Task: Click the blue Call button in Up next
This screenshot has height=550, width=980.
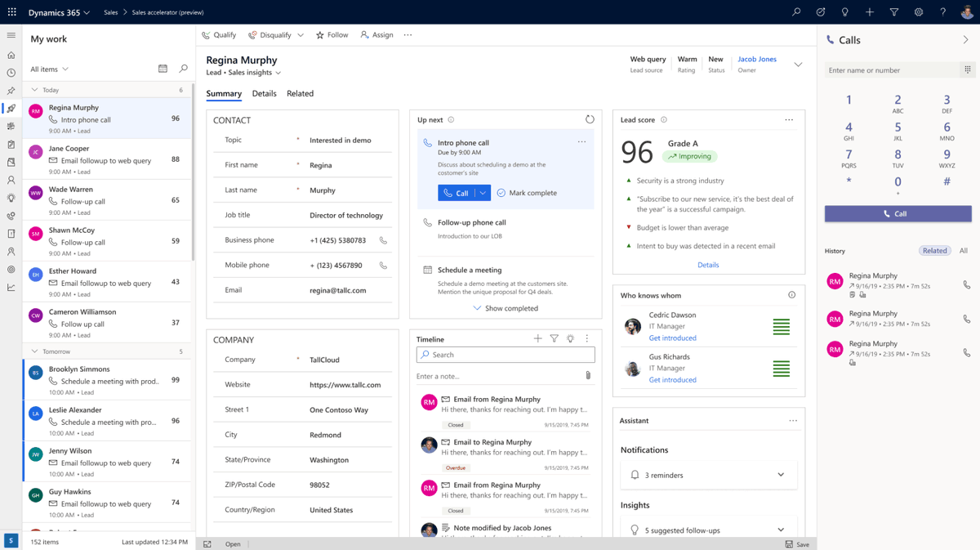Action: click(457, 193)
